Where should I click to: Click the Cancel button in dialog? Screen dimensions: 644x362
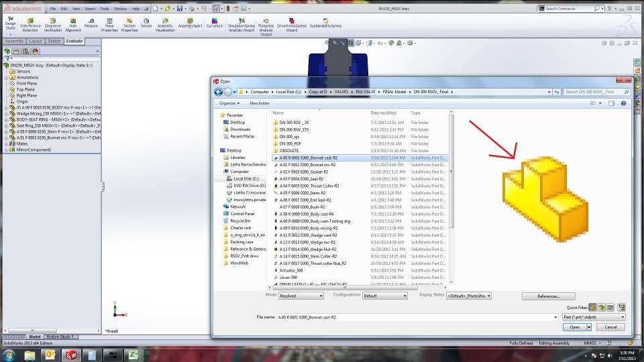coord(610,327)
